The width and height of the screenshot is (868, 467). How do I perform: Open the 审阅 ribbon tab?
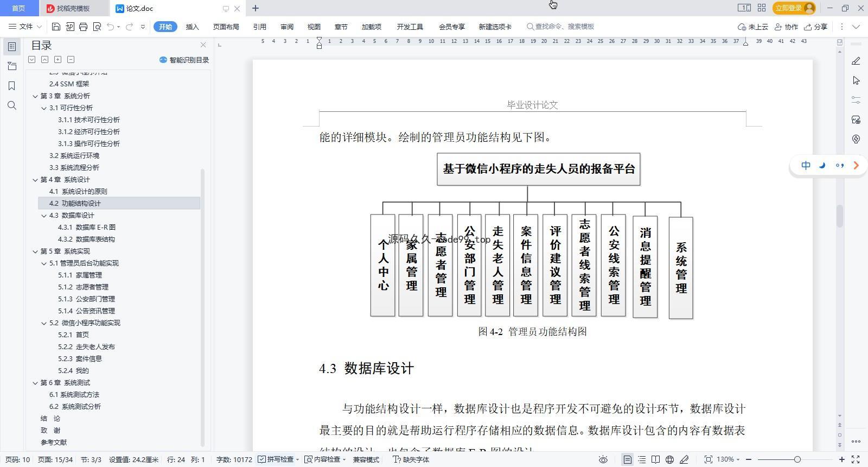[x=287, y=27]
